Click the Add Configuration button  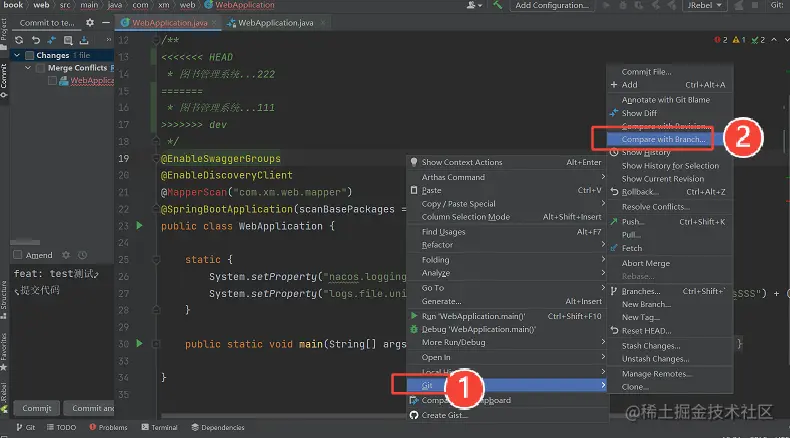click(x=552, y=5)
